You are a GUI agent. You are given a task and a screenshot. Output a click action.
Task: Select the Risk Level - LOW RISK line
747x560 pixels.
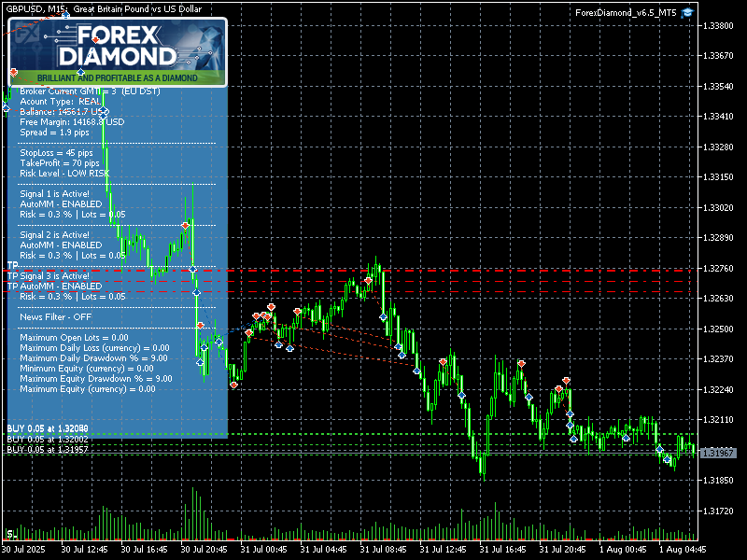(x=64, y=173)
